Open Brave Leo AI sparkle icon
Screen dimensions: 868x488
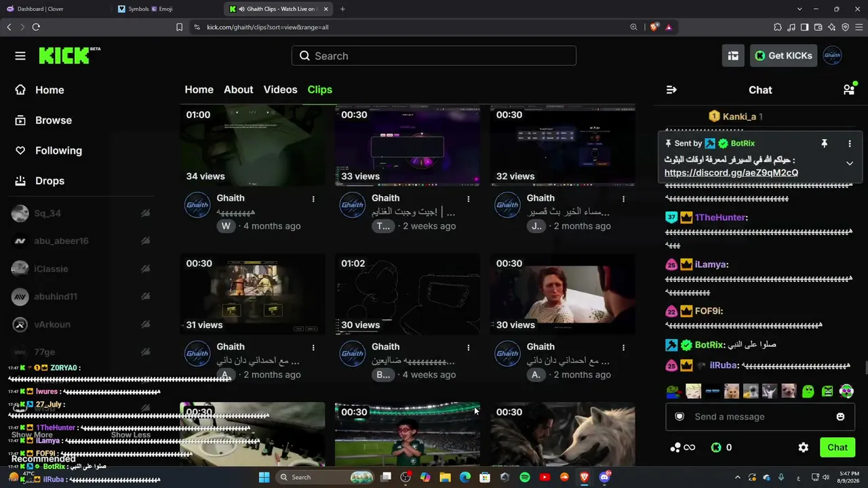(831, 27)
